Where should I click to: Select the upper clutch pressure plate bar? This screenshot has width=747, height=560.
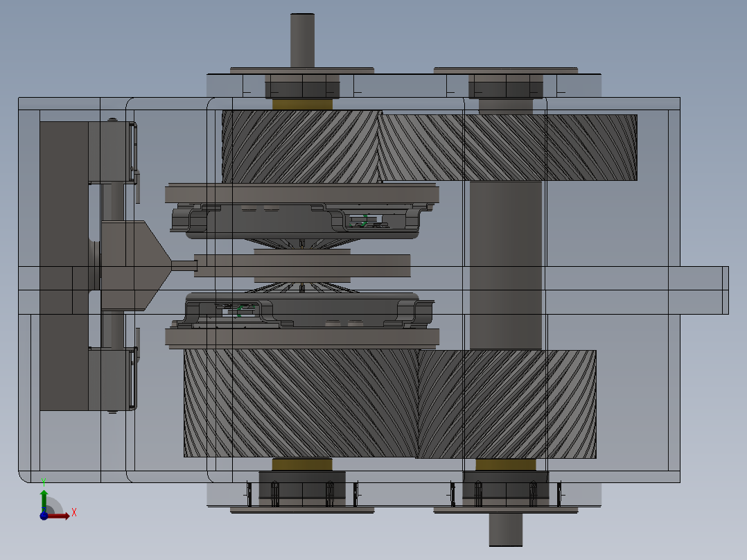(302, 193)
